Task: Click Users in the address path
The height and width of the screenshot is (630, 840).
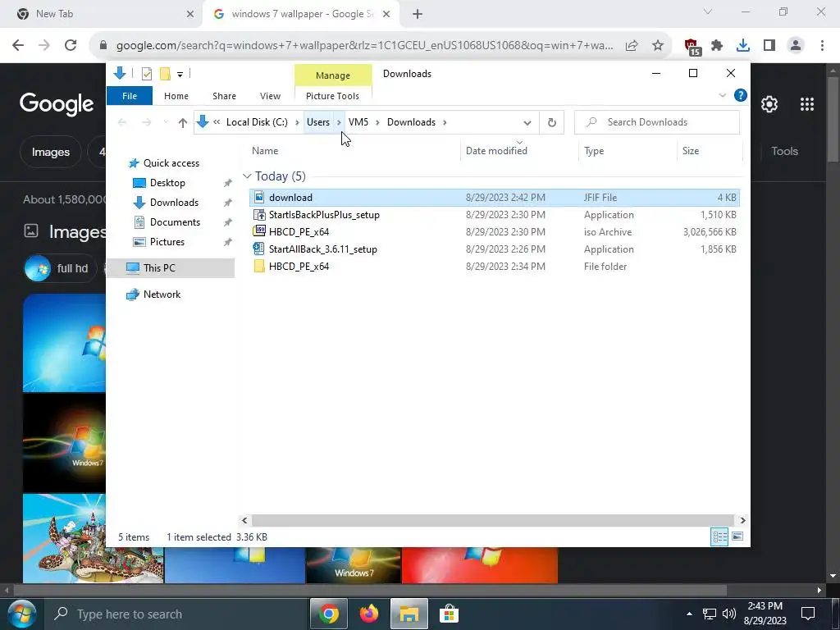Action: tap(318, 122)
